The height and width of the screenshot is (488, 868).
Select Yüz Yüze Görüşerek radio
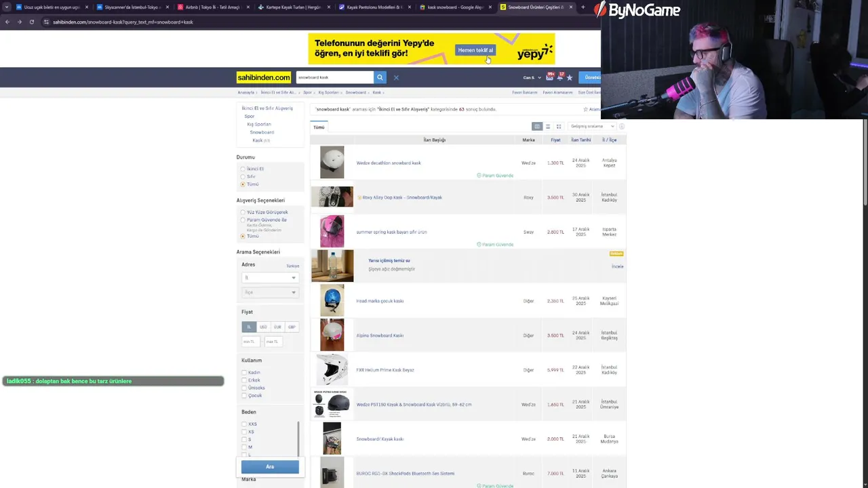(243, 212)
